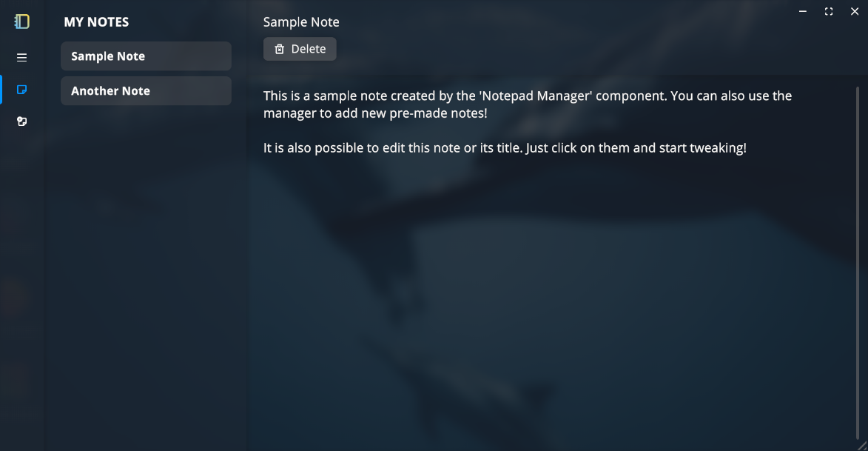Click the trash icon inside the Delete button
The width and height of the screenshot is (868, 451).
click(279, 49)
